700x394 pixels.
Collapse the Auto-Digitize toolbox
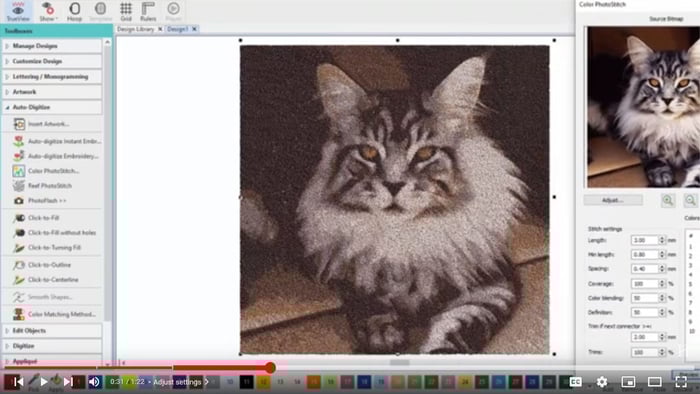click(x=52, y=107)
